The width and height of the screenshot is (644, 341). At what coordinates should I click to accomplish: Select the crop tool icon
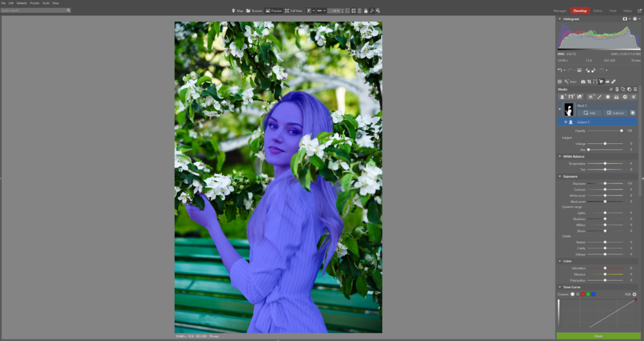coord(589,82)
